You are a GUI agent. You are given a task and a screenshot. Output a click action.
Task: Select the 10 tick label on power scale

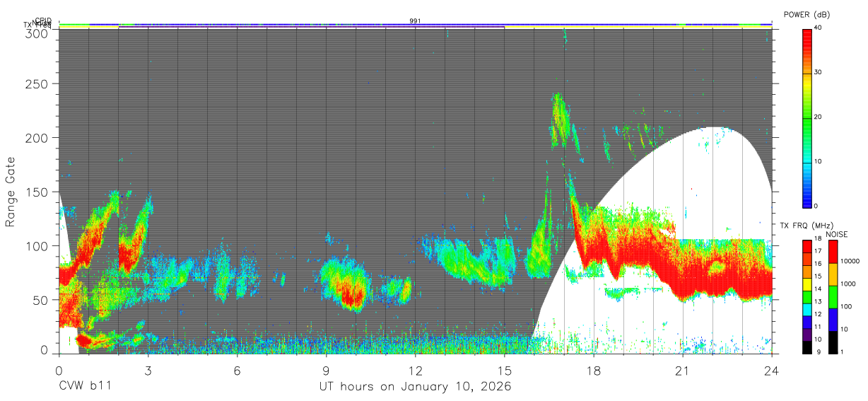pyautogui.click(x=819, y=161)
